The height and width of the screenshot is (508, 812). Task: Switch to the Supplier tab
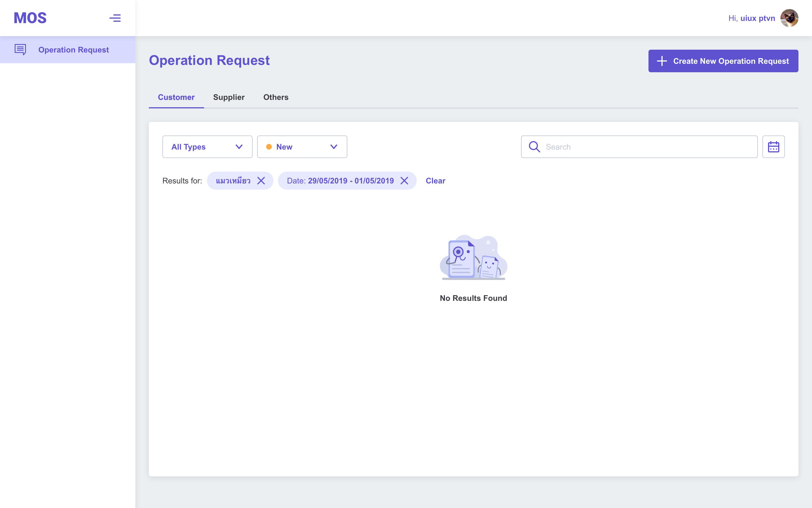[229, 97]
